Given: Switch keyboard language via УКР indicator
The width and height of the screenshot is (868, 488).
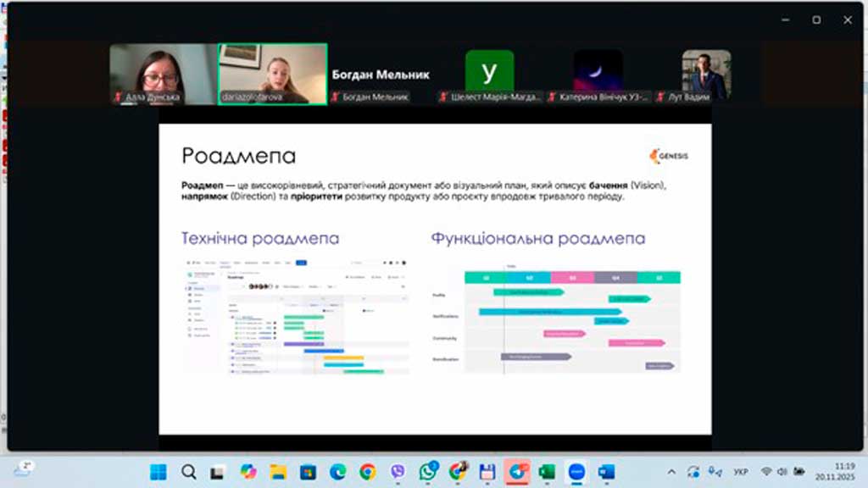Looking at the screenshot, I should pos(740,471).
